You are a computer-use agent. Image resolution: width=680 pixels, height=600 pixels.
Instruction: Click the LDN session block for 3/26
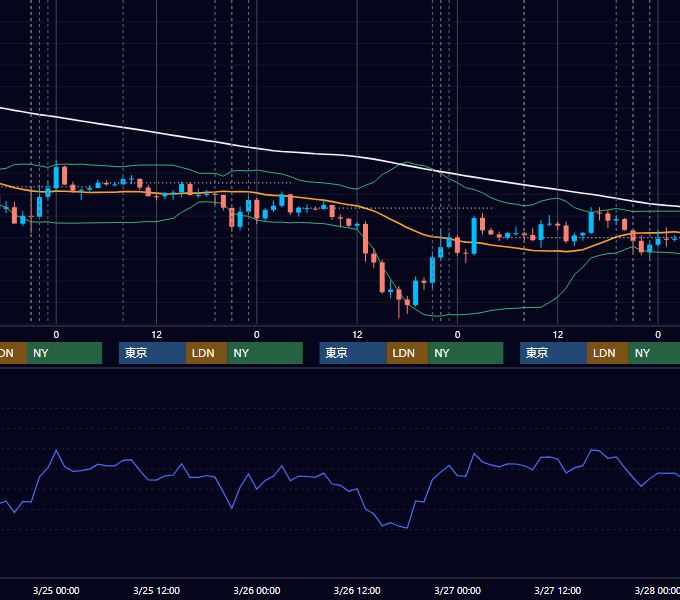click(407, 353)
